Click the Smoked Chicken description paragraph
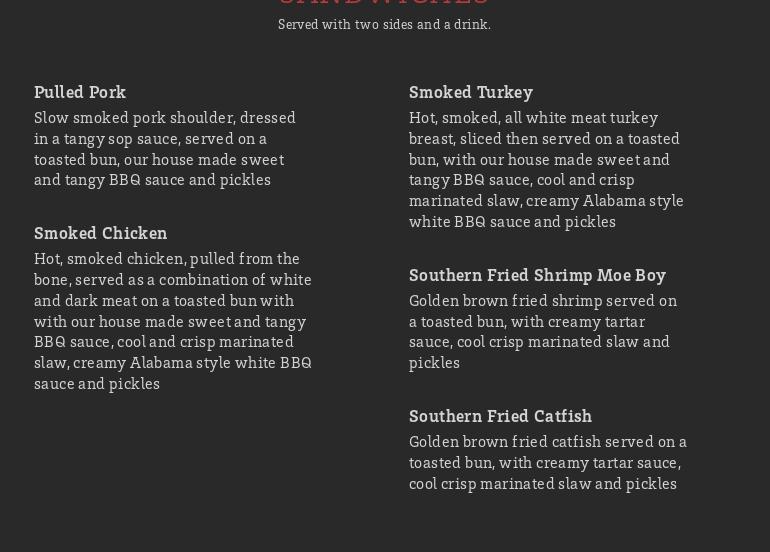 [x=172, y=321]
